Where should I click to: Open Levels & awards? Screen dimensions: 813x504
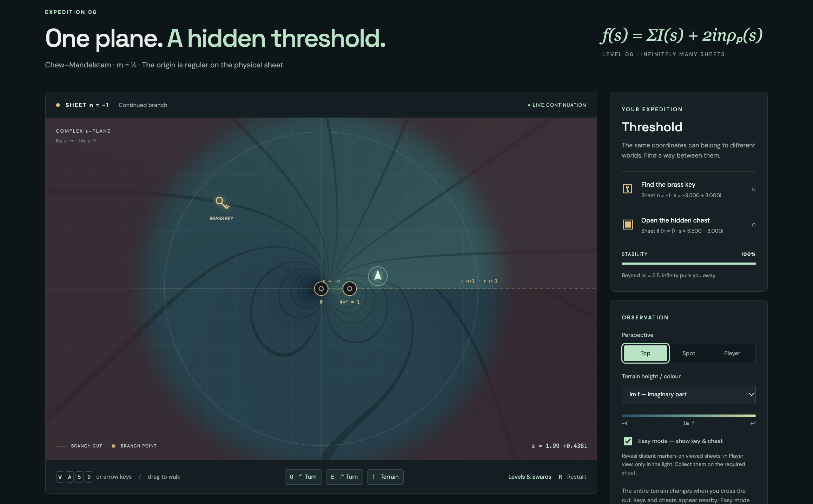click(530, 477)
